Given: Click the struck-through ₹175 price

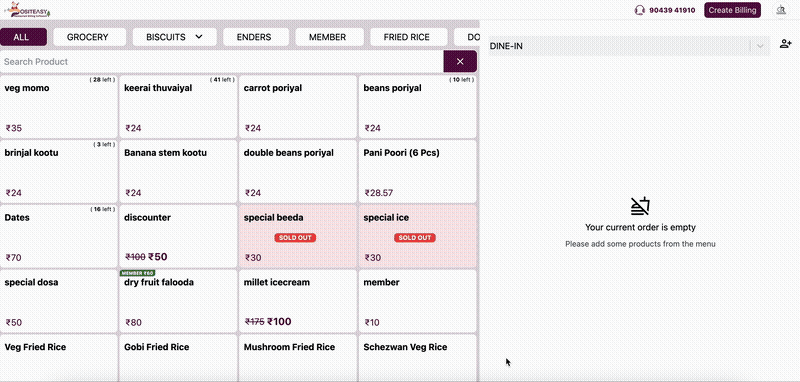Looking at the screenshot, I should coord(255,322).
